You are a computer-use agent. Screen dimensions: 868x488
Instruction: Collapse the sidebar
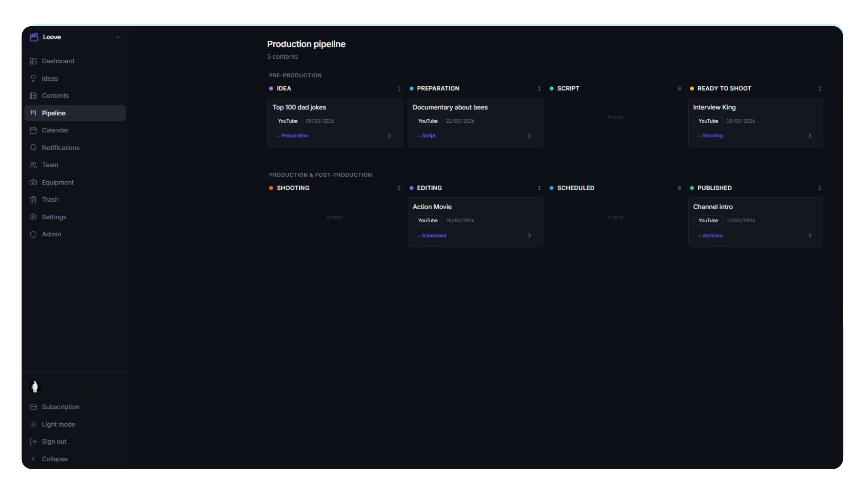55,459
